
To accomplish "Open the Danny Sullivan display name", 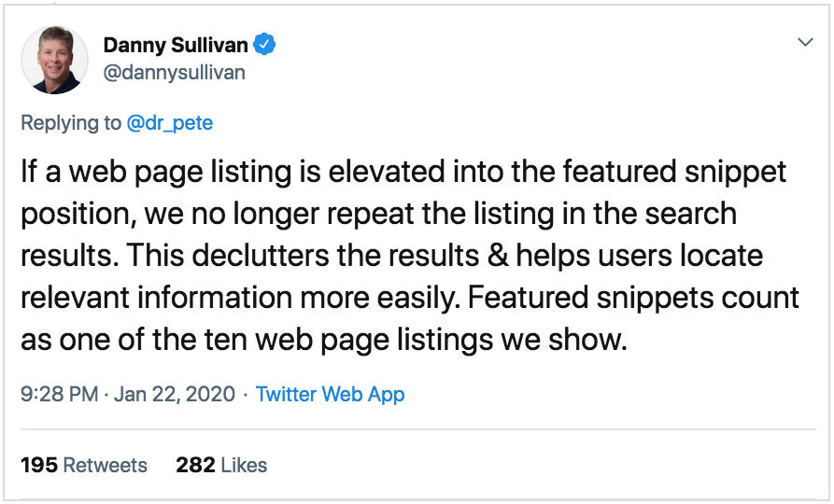I will click(x=177, y=44).
